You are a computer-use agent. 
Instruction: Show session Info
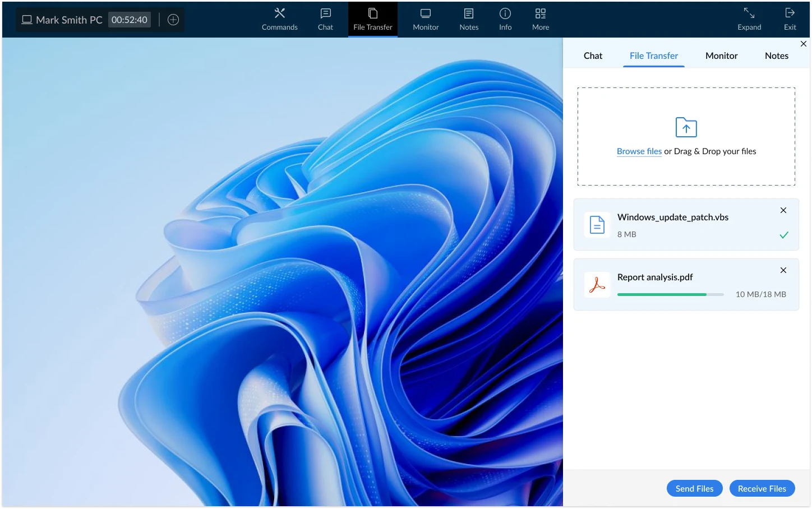coord(505,19)
